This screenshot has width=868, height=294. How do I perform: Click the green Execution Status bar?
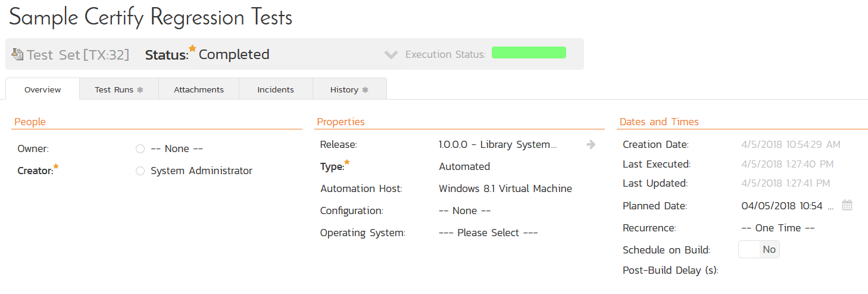[529, 52]
